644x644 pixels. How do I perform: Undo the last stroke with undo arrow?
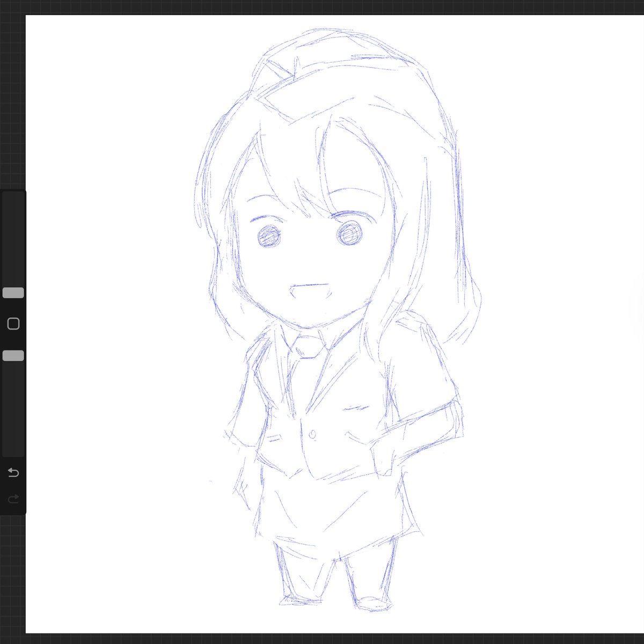[13, 472]
